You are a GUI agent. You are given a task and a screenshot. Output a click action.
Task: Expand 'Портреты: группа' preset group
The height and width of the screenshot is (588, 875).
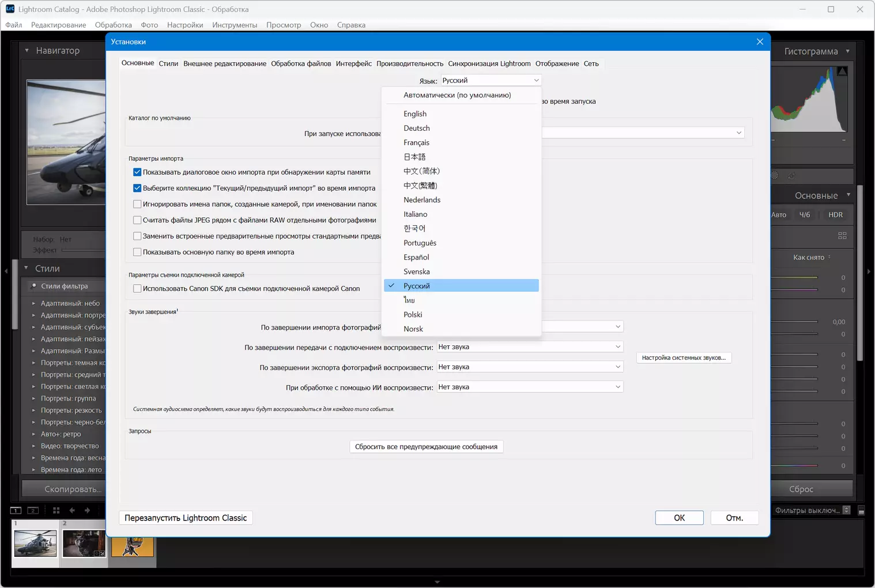click(33, 398)
